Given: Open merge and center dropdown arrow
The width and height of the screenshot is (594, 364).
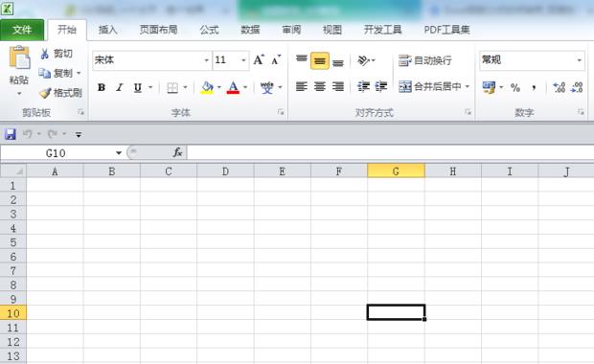Looking at the screenshot, I should pyautogui.click(x=468, y=87).
